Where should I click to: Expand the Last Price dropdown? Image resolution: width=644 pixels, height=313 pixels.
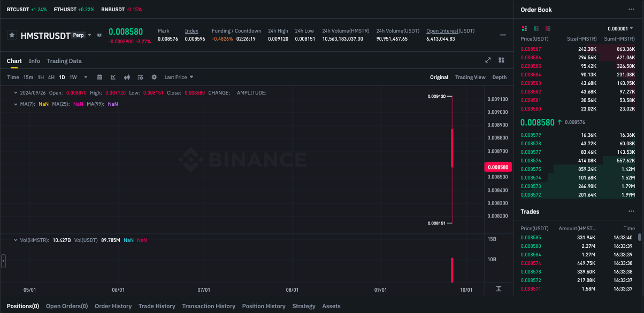pos(179,77)
